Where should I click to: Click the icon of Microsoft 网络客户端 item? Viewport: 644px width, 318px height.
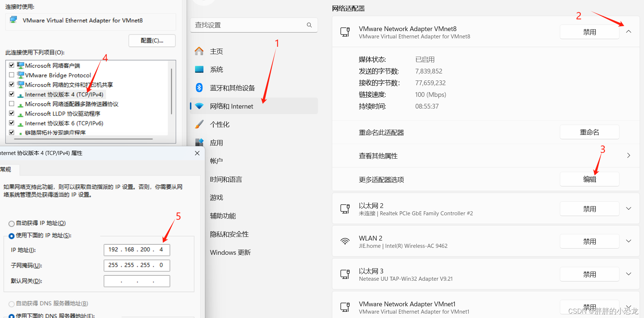click(x=20, y=65)
